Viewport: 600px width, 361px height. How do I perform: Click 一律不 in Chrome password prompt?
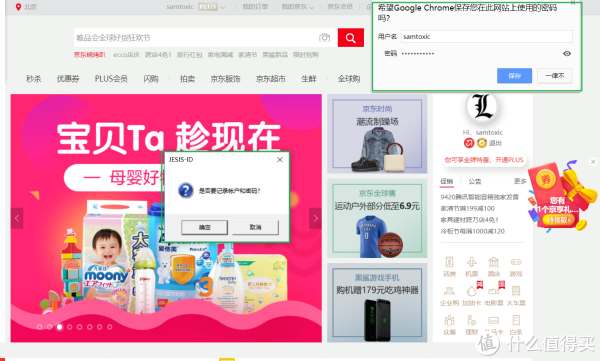(x=554, y=76)
